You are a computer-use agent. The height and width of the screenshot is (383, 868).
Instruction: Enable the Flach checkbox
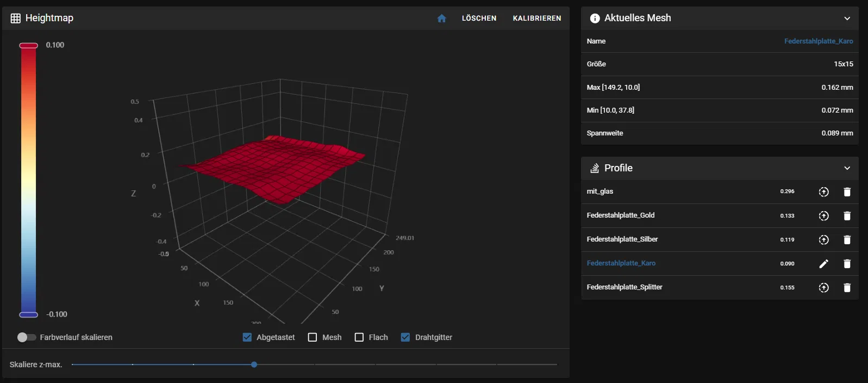tap(359, 337)
